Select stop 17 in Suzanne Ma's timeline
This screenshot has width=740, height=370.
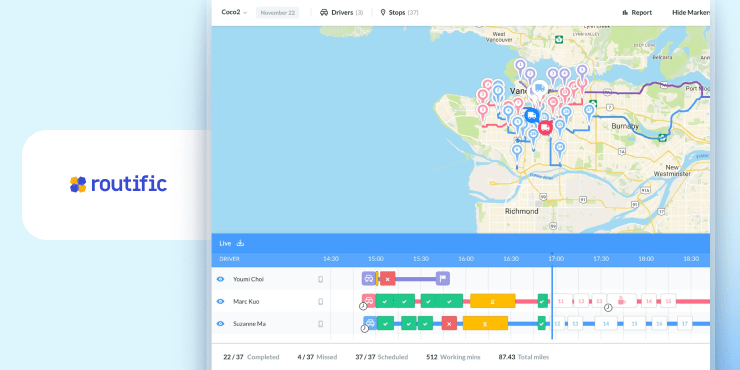(685, 324)
